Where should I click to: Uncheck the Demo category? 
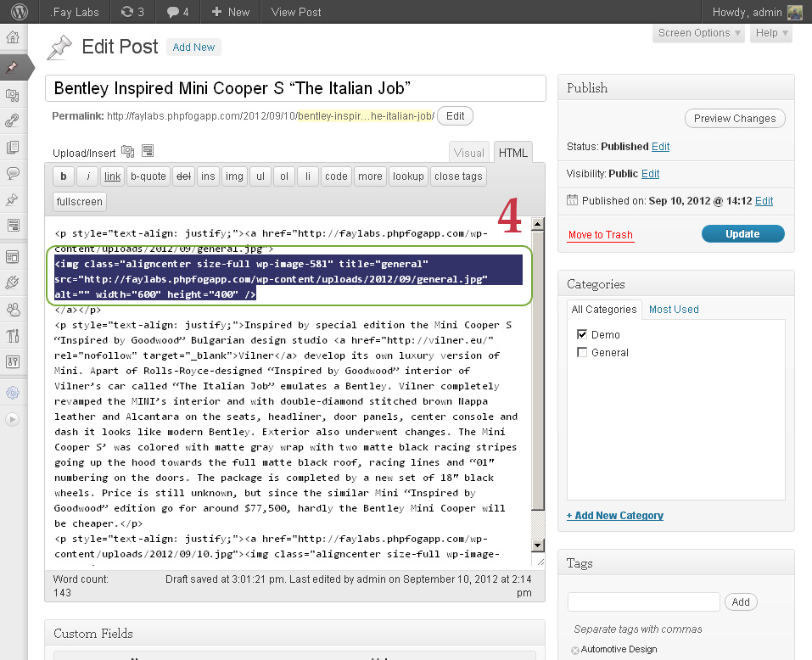[x=582, y=334]
